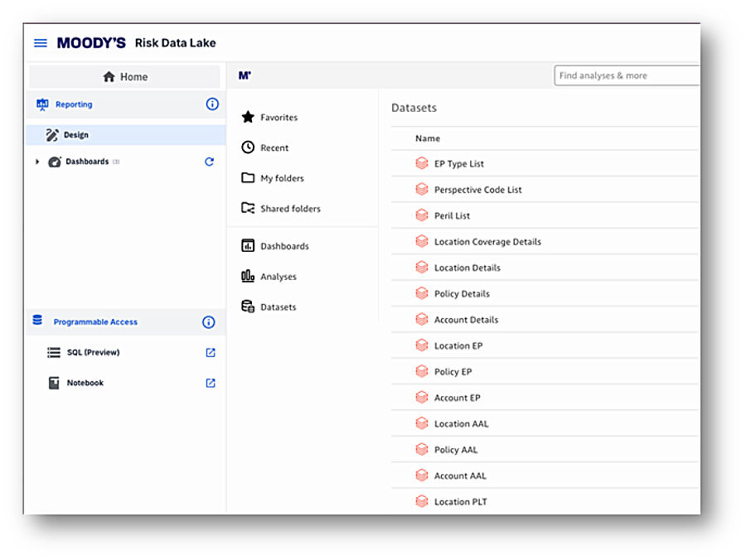This screenshot has width=746, height=560.
Task: Sort by the Name column header
Action: [428, 138]
